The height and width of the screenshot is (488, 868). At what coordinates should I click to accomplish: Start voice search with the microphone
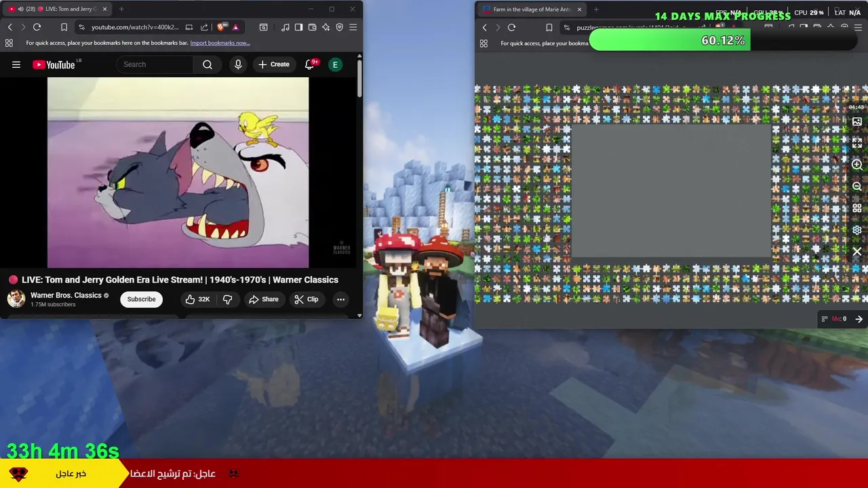pyautogui.click(x=238, y=64)
